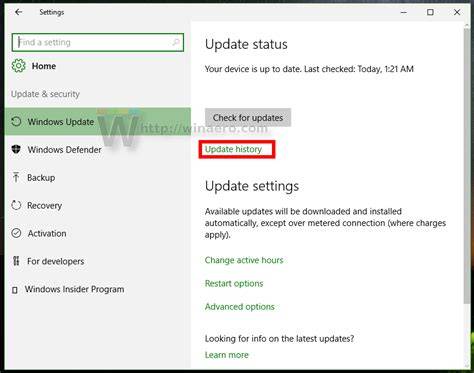This screenshot has height=373, width=474.
Task: Click the Learn more link
Action: coord(227,355)
